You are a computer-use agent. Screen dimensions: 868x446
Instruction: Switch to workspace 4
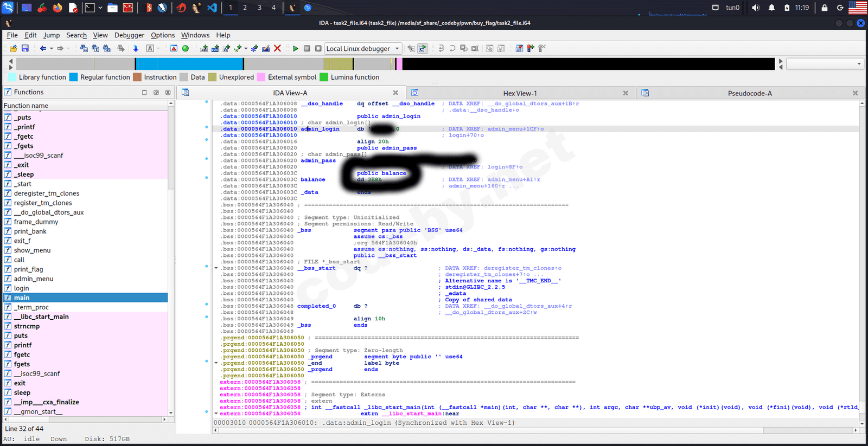click(x=273, y=8)
